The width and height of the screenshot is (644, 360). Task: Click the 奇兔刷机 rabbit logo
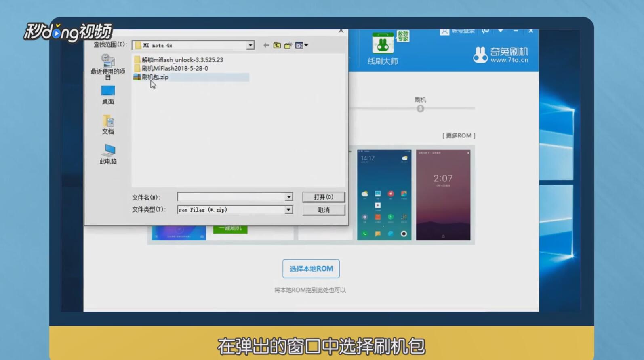click(x=480, y=55)
